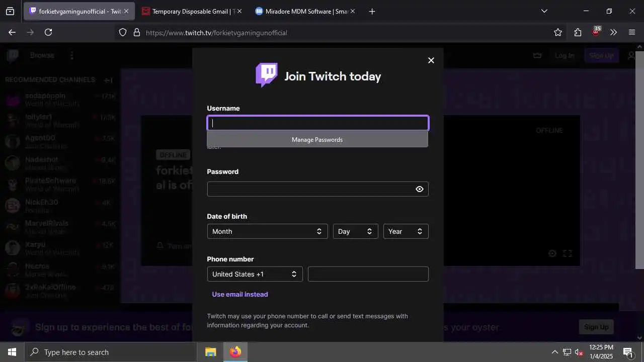
Task: Click the video player settings gear
Action: [552, 253]
